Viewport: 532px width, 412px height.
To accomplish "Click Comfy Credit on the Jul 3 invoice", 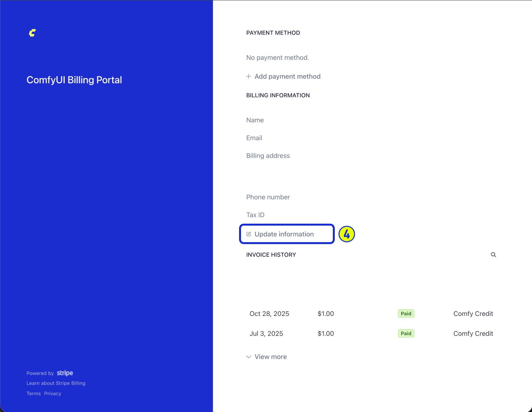I will 473,333.
